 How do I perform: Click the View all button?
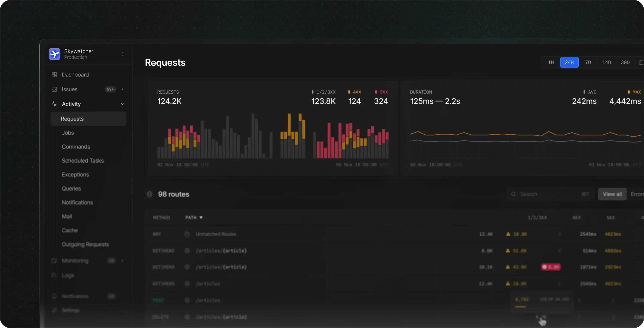tap(612, 194)
